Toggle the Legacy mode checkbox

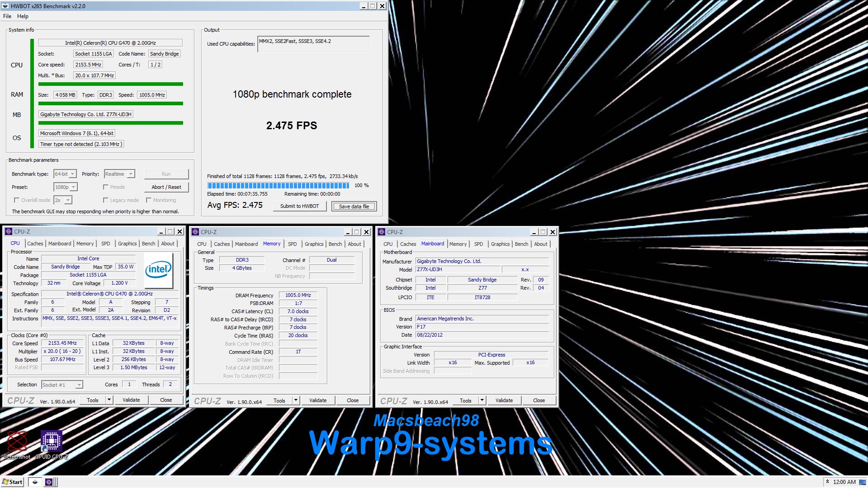point(106,200)
